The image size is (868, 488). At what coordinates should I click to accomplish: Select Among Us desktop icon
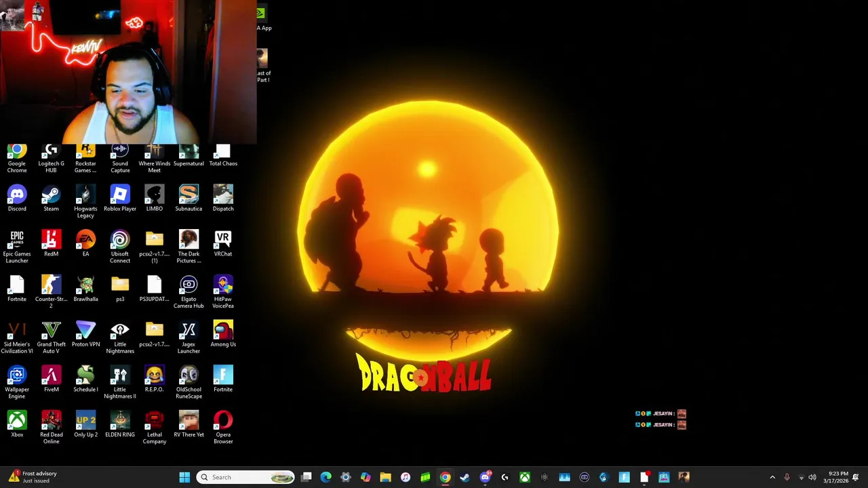223,333
